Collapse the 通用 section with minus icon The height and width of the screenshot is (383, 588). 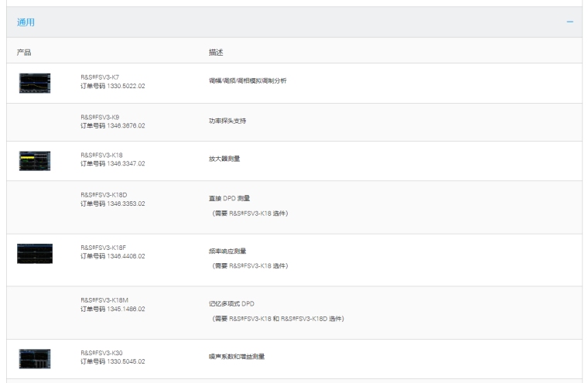[570, 22]
